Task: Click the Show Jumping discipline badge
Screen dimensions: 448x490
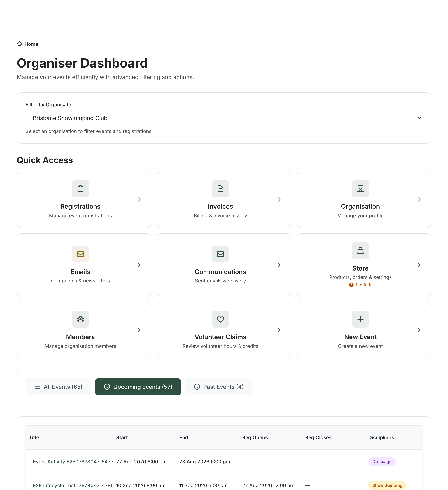Action: click(387, 485)
